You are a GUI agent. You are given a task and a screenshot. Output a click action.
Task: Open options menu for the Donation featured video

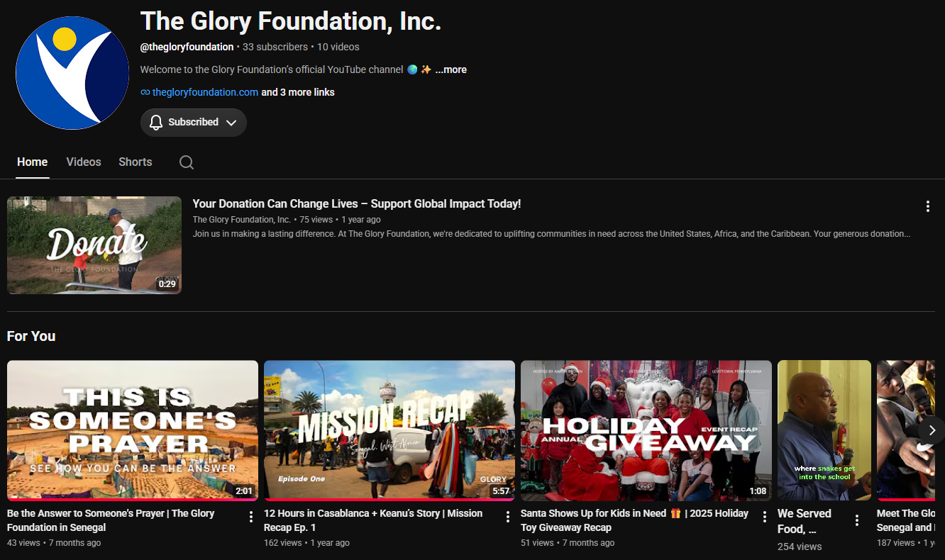click(927, 206)
